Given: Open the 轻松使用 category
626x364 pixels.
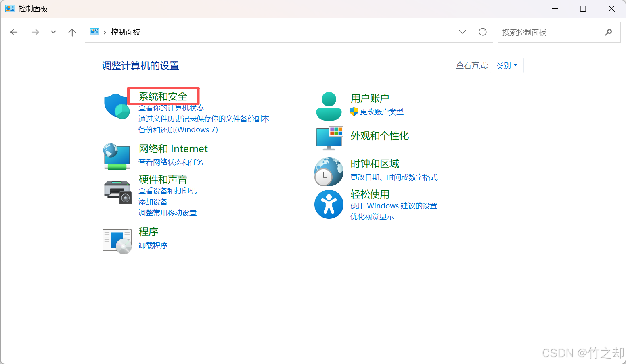Looking at the screenshot, I should 370,194.
